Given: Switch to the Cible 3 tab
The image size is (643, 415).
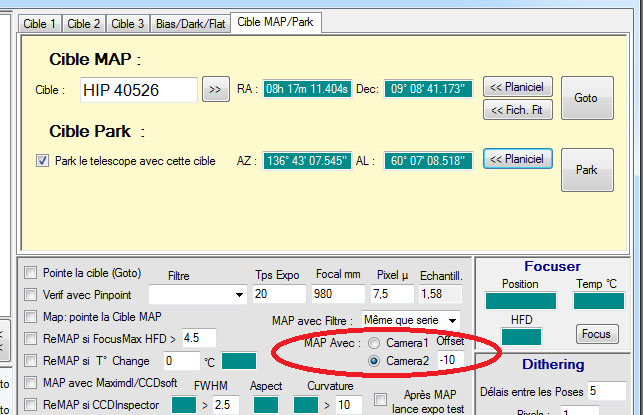Looking at the screenshot, I should pos(128,24).
